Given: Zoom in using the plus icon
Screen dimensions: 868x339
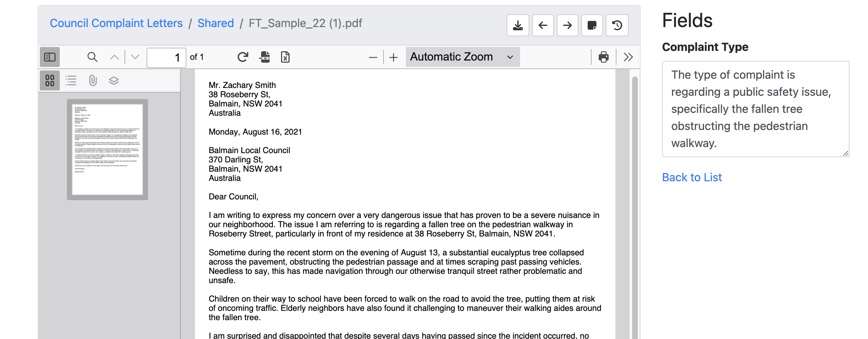Looking at the screenshot, I should click(x=393, y=57).
